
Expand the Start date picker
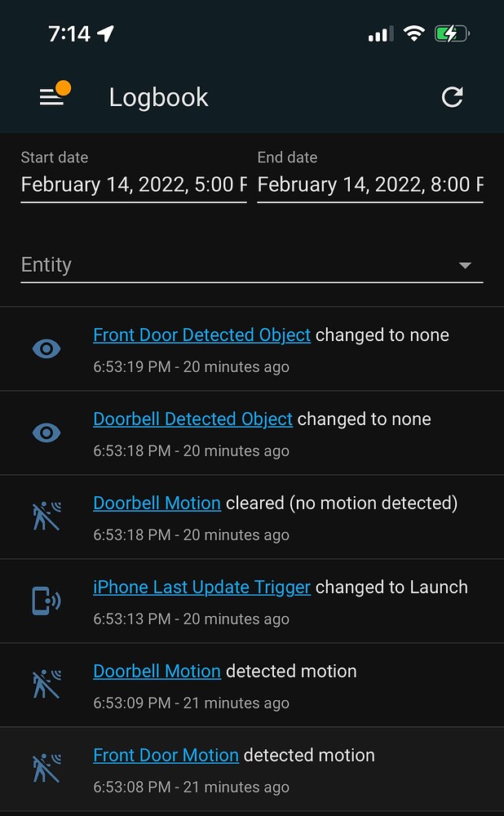coord(133,184)
